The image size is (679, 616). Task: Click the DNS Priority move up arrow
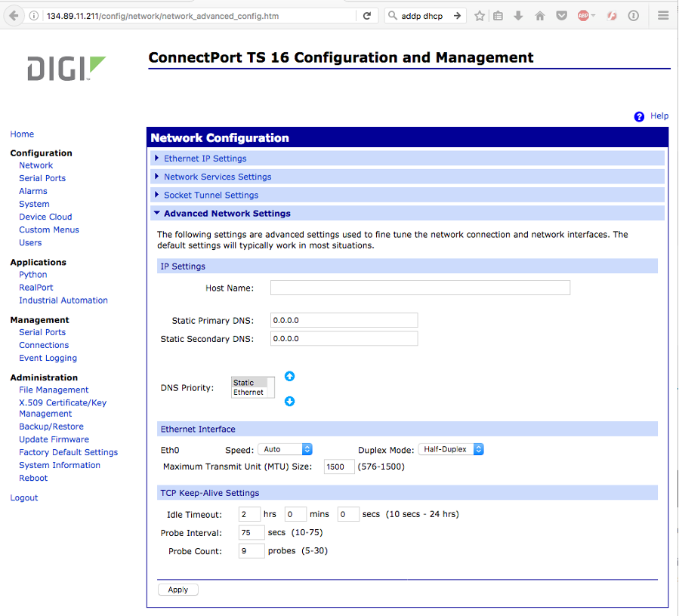pos(289,377)
